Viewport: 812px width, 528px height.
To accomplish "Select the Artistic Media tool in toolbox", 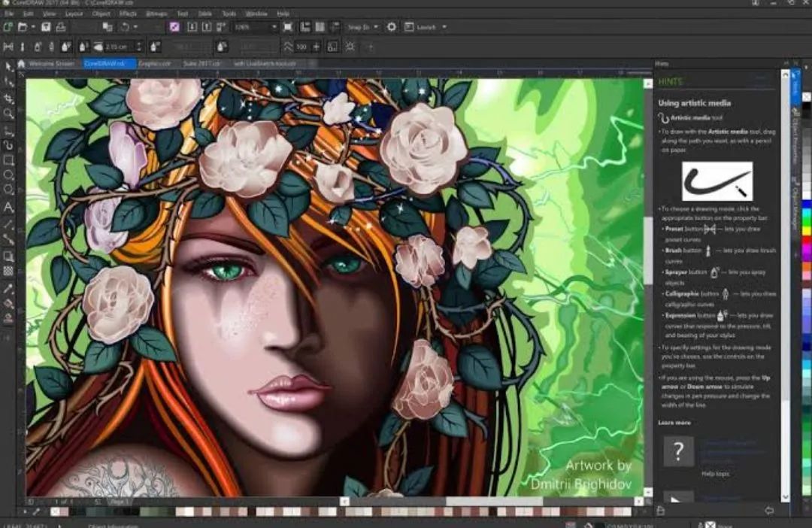I will click(9, 145).
